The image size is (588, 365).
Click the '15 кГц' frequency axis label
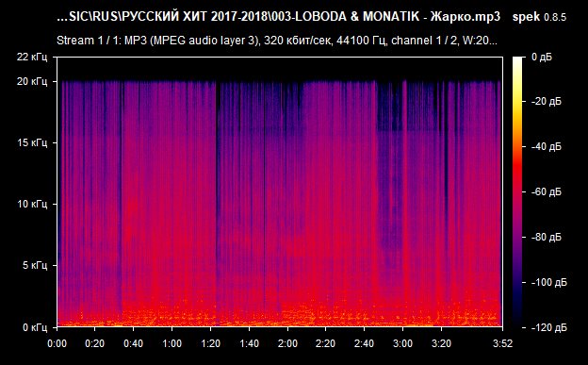coord(32,142)
